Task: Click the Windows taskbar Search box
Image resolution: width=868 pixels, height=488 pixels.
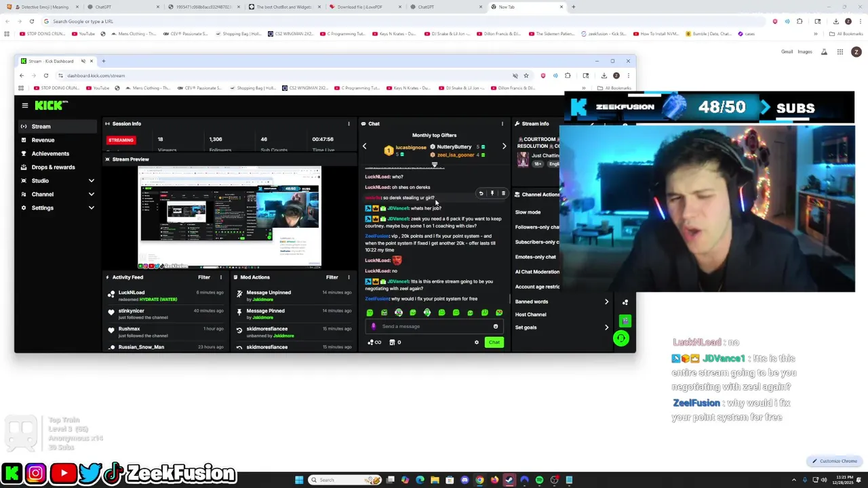Action: (x=344, y=480)
